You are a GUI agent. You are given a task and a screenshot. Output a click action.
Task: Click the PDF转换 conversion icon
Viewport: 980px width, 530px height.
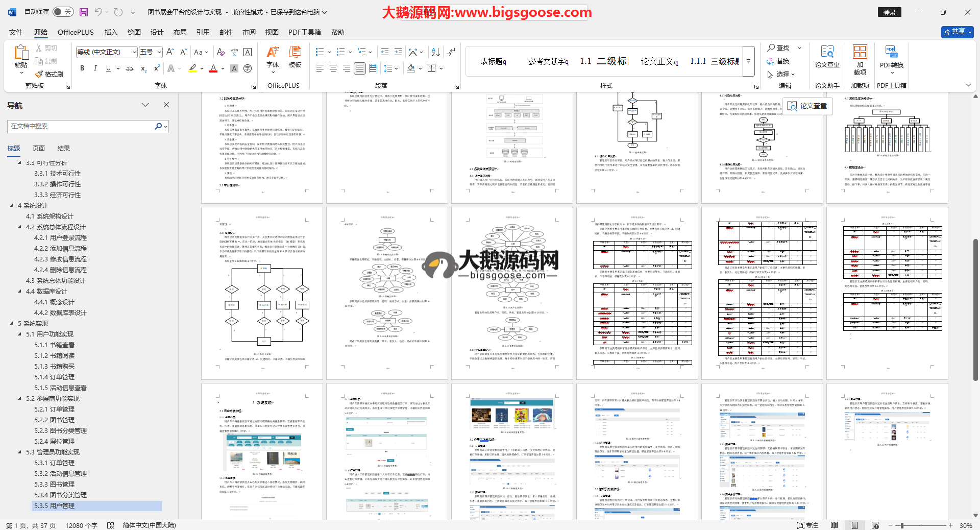coord(891,57)
